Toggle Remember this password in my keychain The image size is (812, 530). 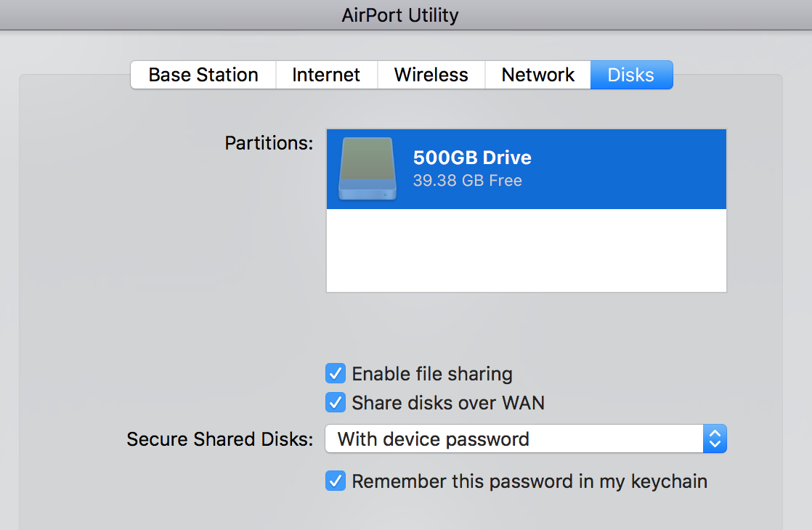[335, 481]
